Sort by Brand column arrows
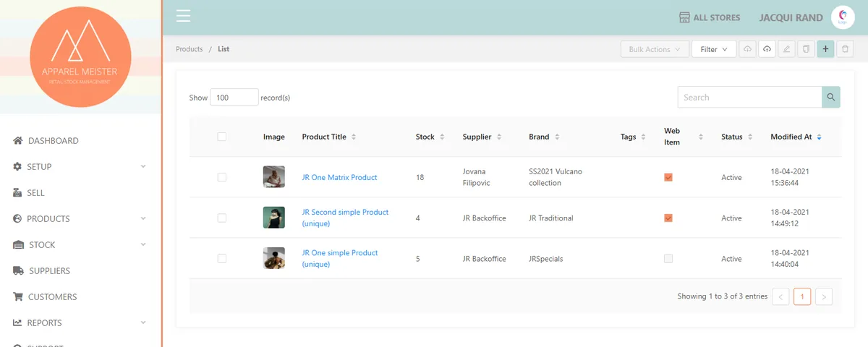The image size is (868, 347). point(556,137)
